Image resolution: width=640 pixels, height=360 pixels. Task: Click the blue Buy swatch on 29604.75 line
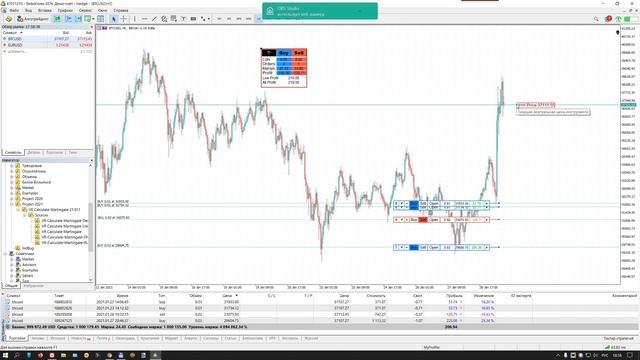(414, 247)
